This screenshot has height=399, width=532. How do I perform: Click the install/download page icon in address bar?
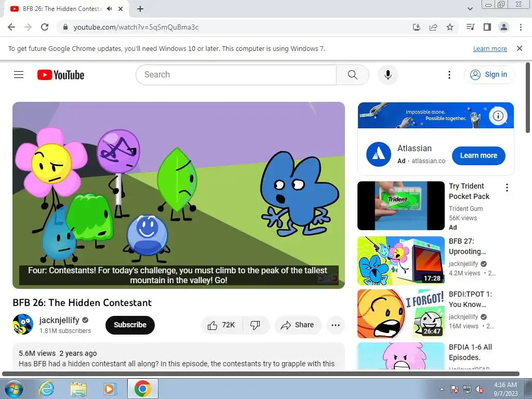(417, 27)
